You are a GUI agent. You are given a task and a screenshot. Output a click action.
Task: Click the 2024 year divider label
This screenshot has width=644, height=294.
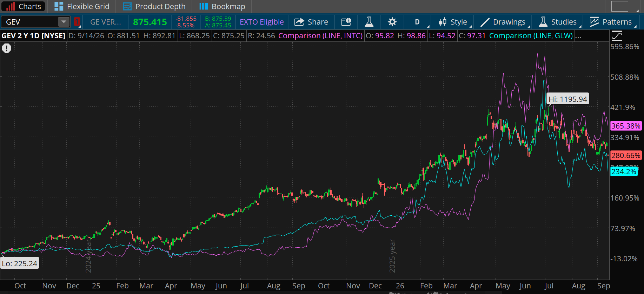pos(88,256)
